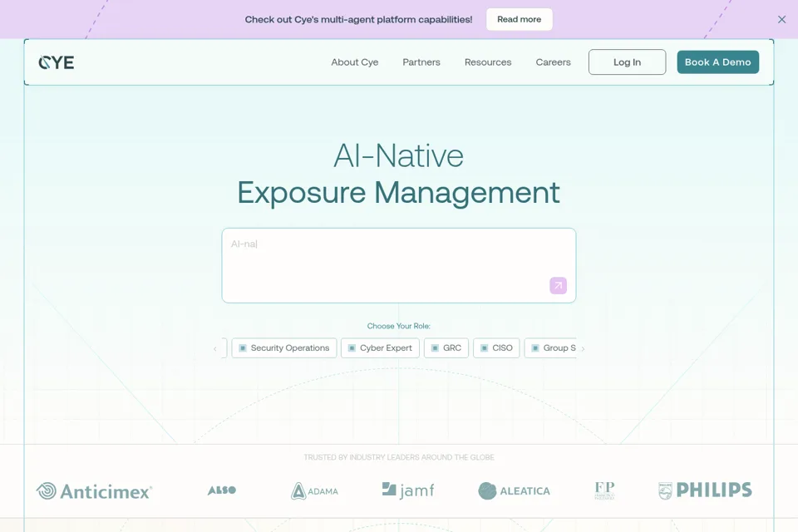Image resolution: width=798 pixels, height=532 pixels.
Task: Submit prompt with the pink arrow icon
Action: [x=559, y=286]
